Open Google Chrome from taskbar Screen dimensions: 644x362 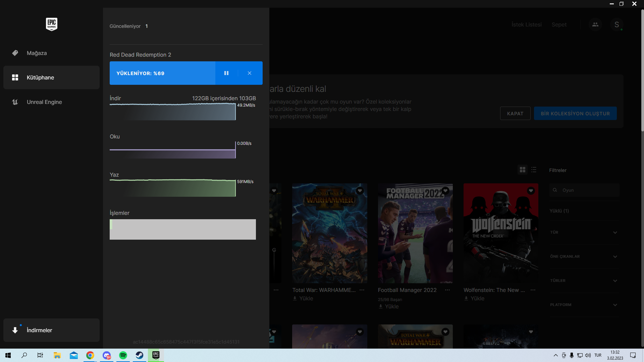[90, 355]
